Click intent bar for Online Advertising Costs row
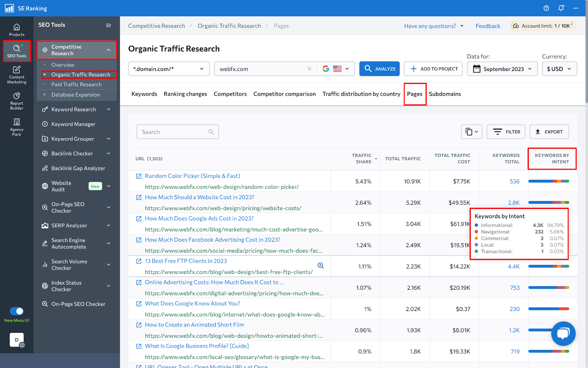 (x=549, y=287)
